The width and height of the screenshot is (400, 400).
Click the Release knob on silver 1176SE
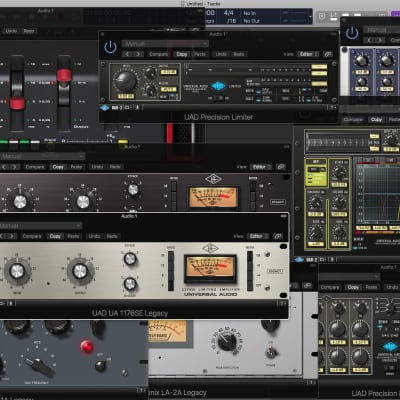(130, 284)
